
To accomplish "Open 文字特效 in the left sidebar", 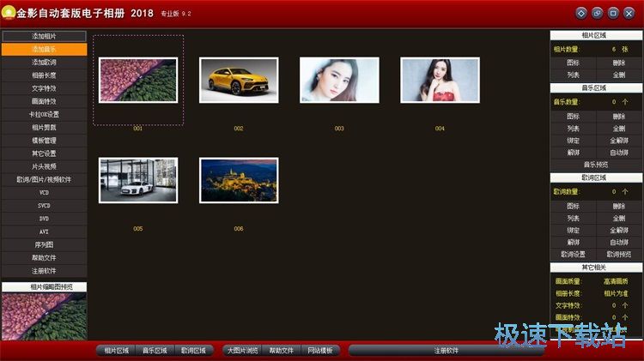I will pos(44,88).
